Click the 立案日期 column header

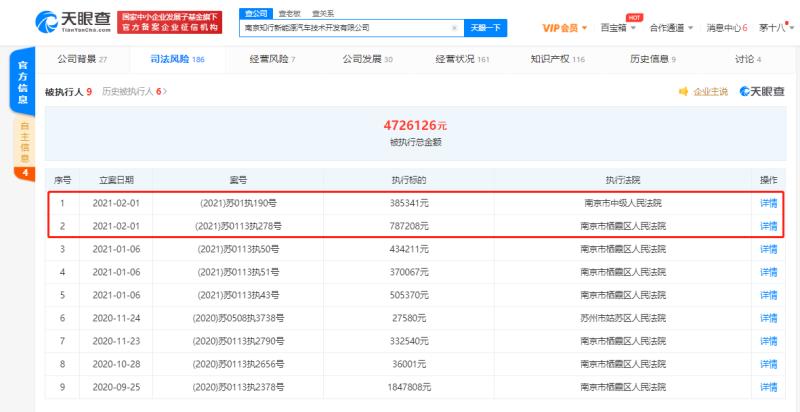[x=116, y=180]
